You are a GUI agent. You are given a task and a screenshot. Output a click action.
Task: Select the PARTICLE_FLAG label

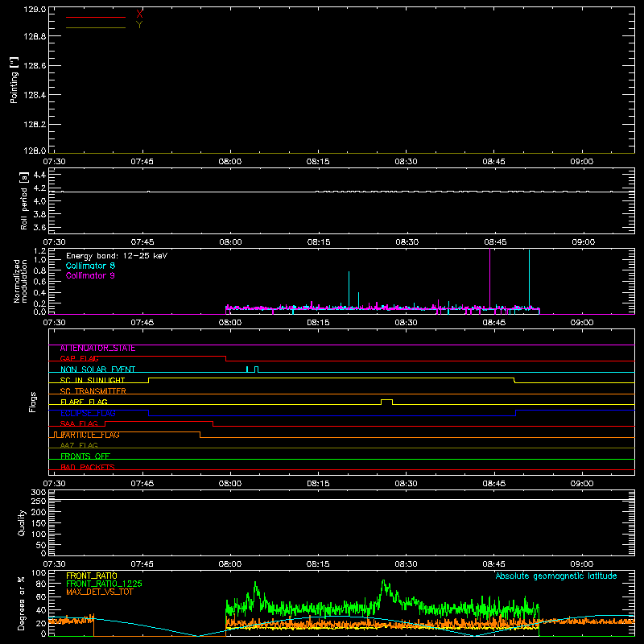(x=90, y=435)
